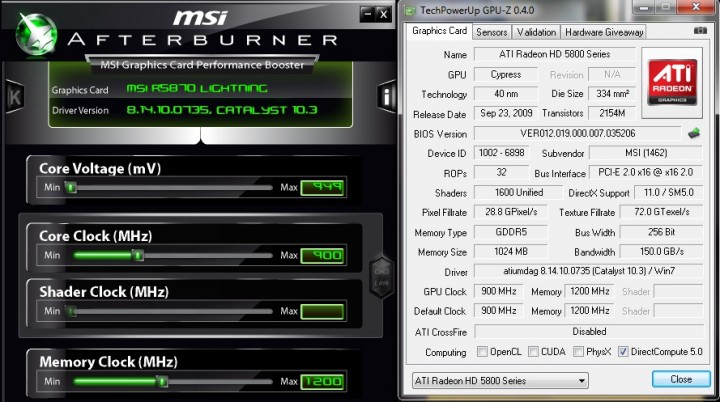Click the Shaders value 1600 Unified
Image resolution: width=720 pixels, height=402 pixels.
(x=518, y=193)
